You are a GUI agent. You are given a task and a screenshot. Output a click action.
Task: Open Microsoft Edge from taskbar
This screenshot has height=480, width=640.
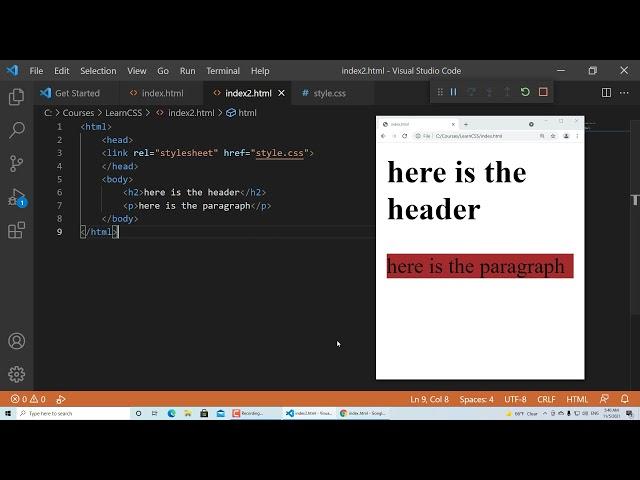[x=171, y=413]
